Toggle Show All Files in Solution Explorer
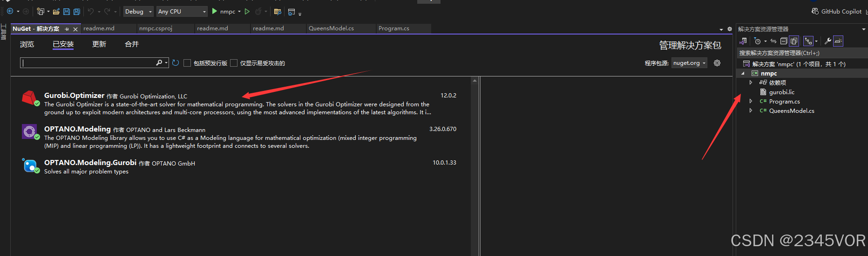The width and height of the screenshot is (868, 256). coord(794,41)
